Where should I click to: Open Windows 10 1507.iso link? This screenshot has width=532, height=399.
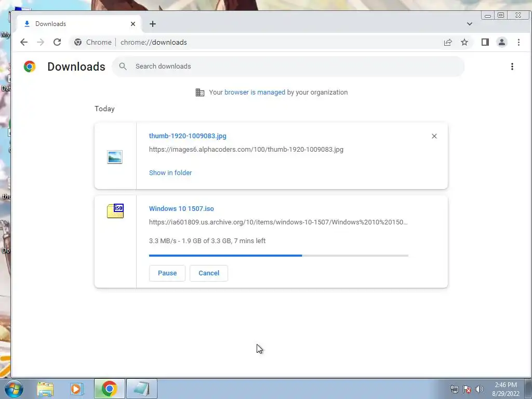point(181,209)
